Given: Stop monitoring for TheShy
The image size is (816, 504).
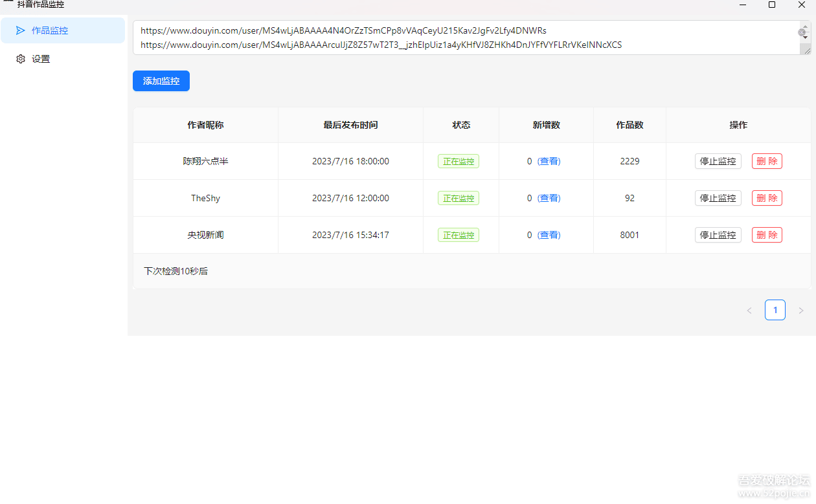Looking at the screenshot, I should [718, 198].
